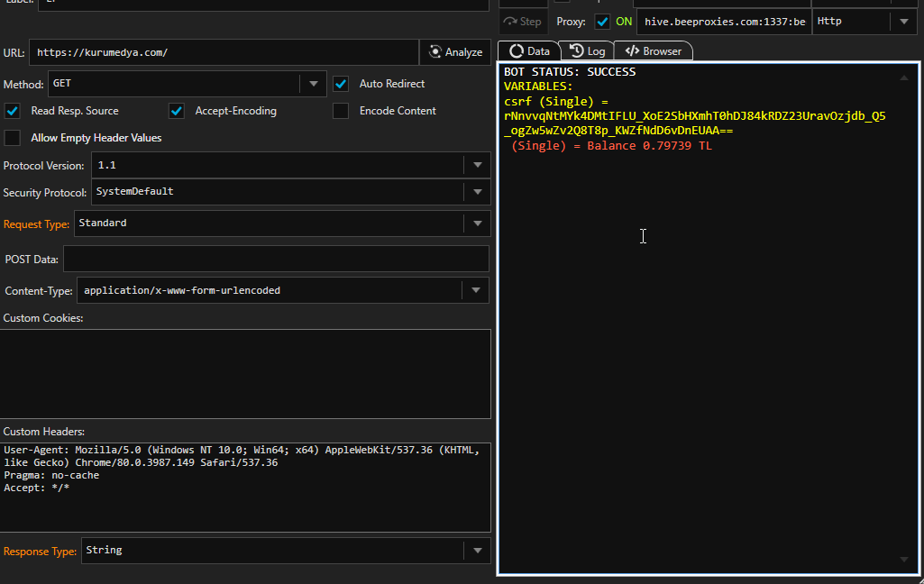Viewport: 924px width, 584px height.
Task: Expand the Protocol Version dropdown
Action: click(476, 166)
